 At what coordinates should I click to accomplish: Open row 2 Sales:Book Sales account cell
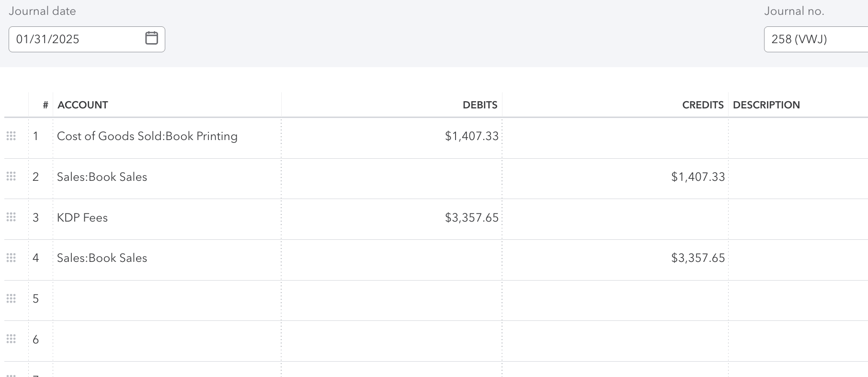102,177
